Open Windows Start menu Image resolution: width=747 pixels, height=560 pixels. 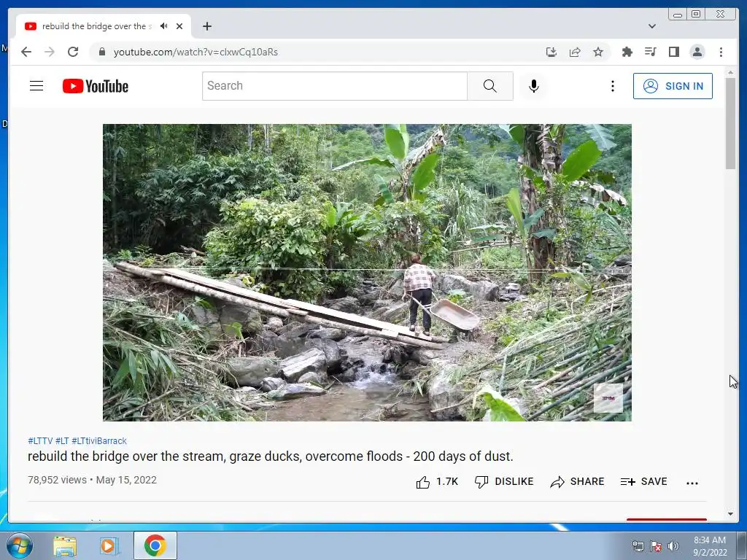[20, 545]
